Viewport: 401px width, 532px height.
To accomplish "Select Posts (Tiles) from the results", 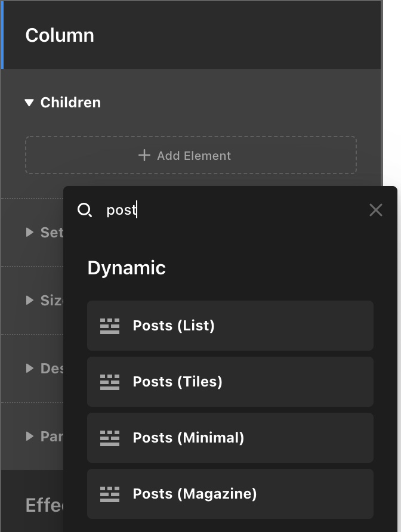I will coord(177,382).
